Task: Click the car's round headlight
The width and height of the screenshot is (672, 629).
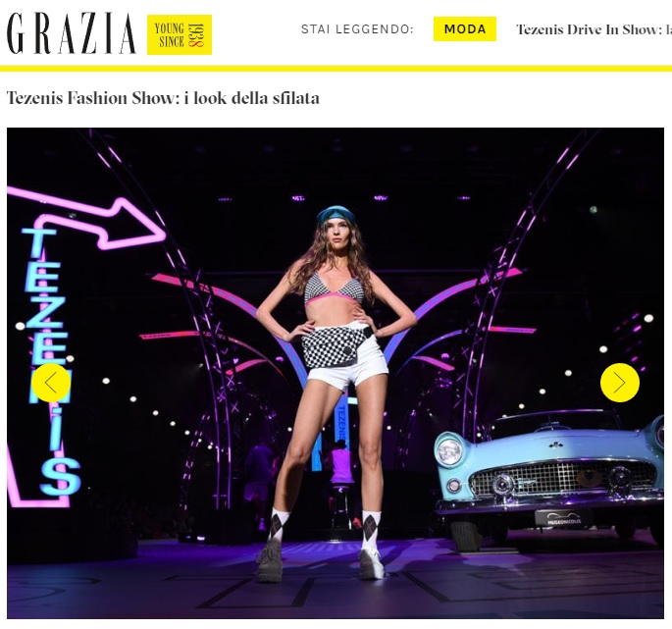Action: [x=448, y=451]
